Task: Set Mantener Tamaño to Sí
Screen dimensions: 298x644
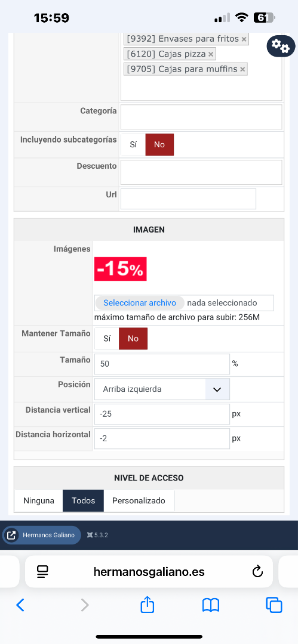Action: [107, 339]
